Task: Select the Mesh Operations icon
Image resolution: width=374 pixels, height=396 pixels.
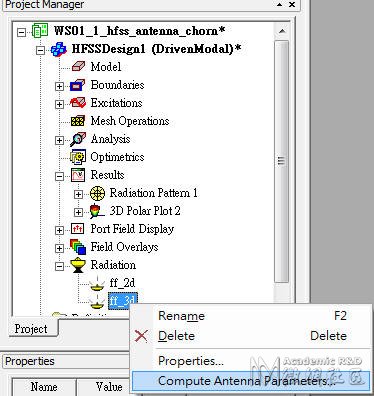Action: (x=78, y=121)
